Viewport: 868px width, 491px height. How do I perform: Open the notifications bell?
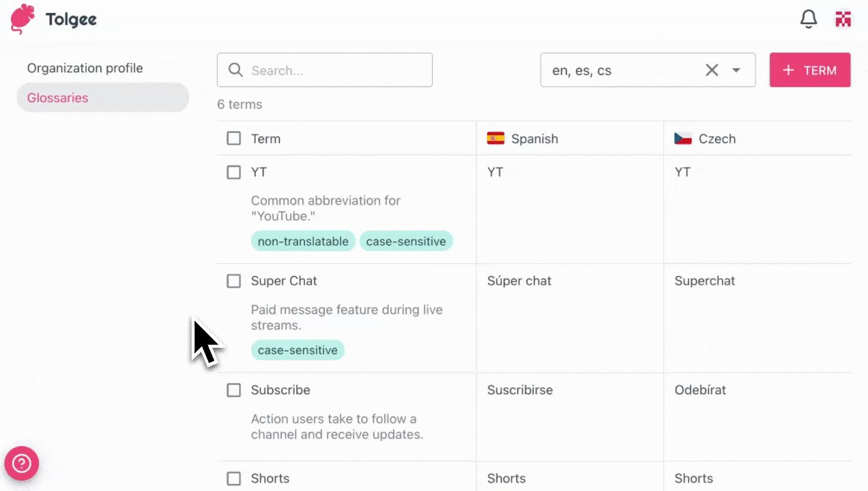(809, 19)
